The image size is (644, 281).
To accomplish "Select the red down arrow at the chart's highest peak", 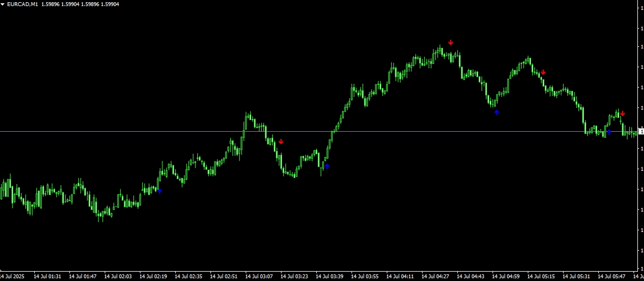I will [451, 42].
